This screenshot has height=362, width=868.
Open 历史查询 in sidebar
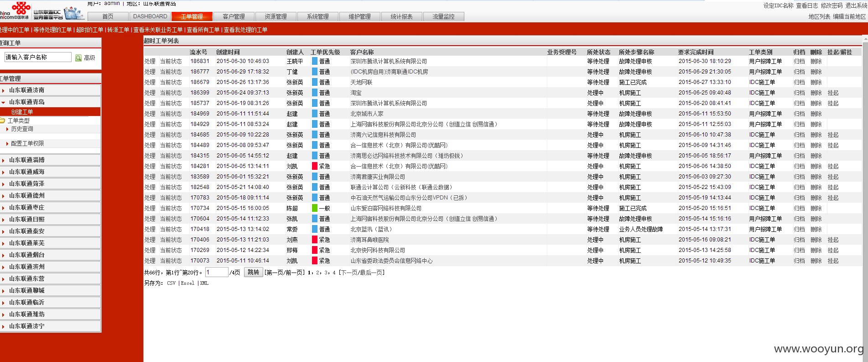tap(22, 129)
